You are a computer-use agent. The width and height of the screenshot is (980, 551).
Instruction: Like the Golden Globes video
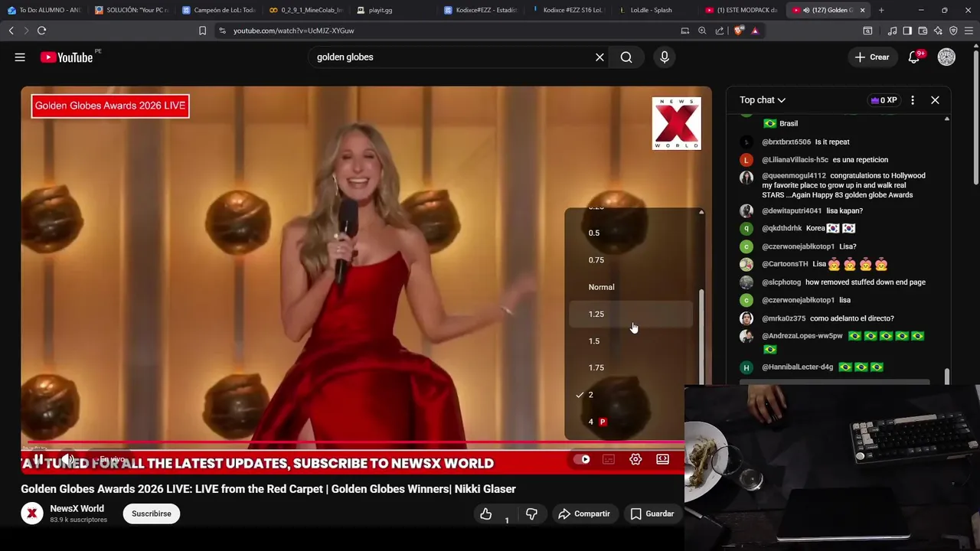click(x=486, y=514)
